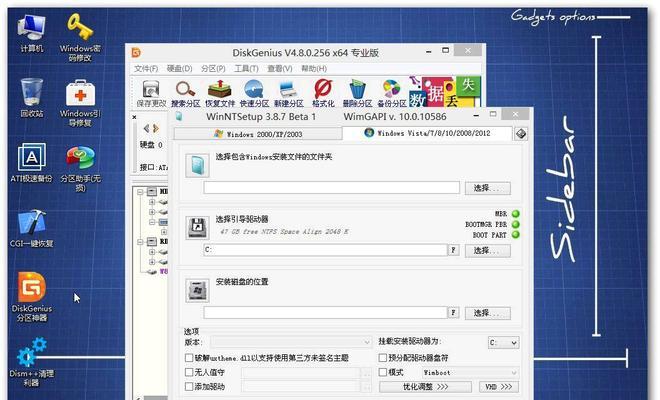Click browse button beside 无人值守 field

pos(366,373)
